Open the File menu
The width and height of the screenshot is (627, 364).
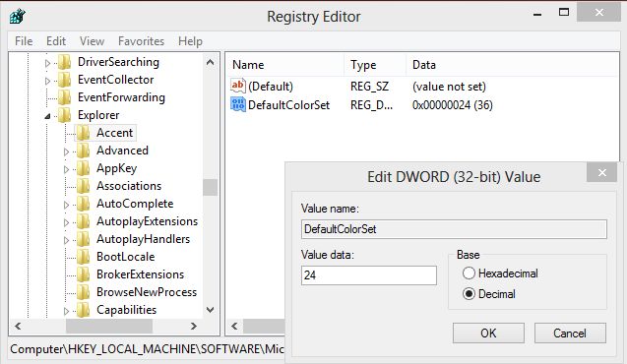click(x=24, y=41)
